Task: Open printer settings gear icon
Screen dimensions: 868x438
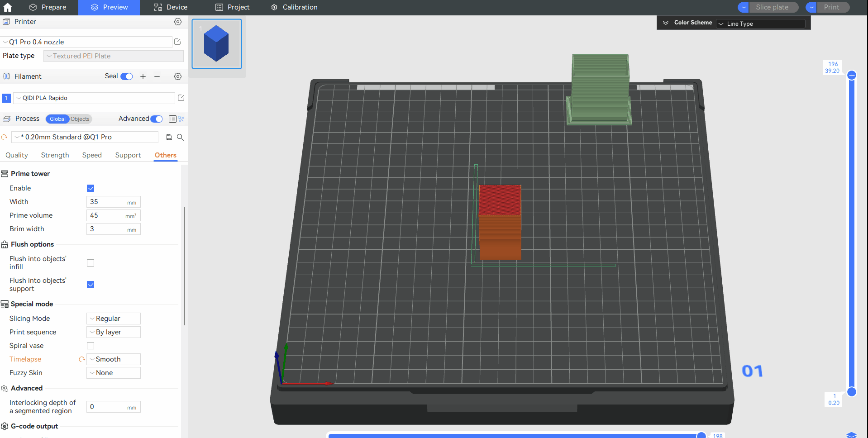Action: [178, 22]
